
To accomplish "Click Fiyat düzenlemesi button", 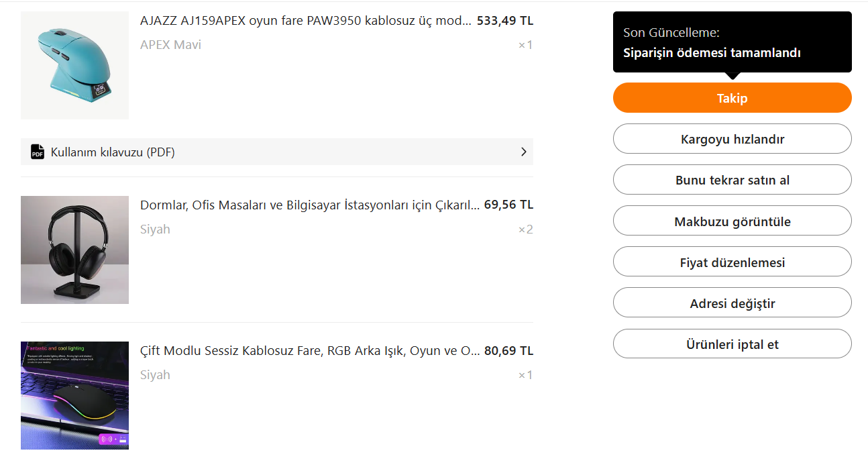I will pos(732,262).
